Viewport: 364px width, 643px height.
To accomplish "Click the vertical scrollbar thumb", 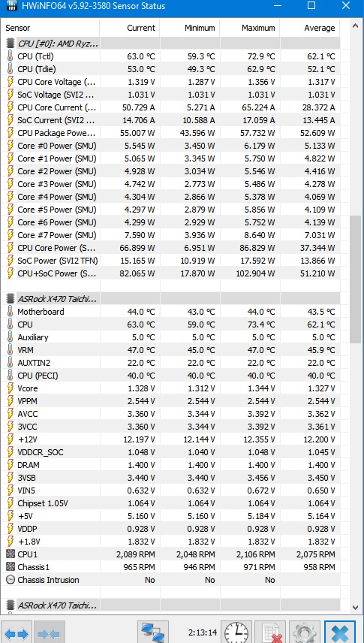I will [x=356, y=279].
